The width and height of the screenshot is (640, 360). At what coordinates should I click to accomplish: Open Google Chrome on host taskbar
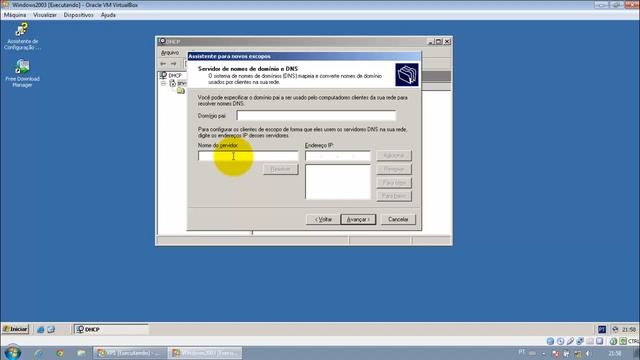point(60,353)
